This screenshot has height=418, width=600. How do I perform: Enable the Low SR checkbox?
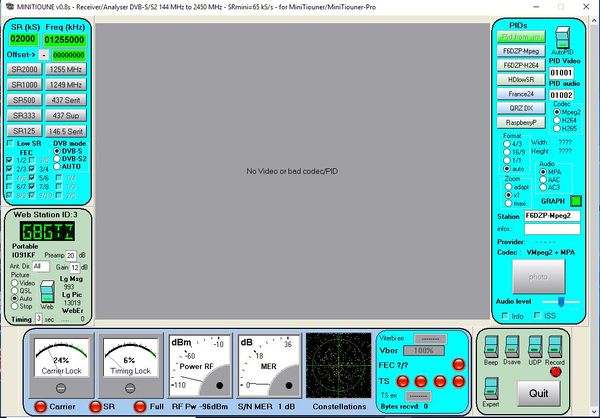11,144
